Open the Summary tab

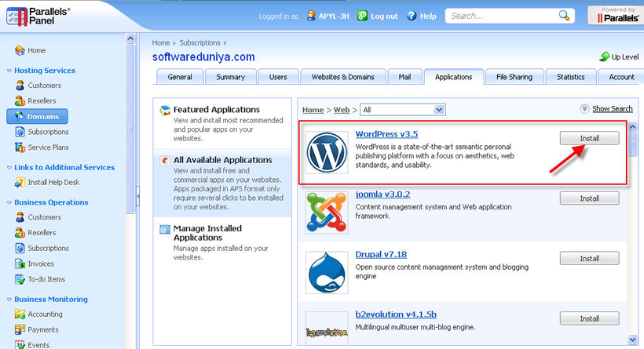230,77
